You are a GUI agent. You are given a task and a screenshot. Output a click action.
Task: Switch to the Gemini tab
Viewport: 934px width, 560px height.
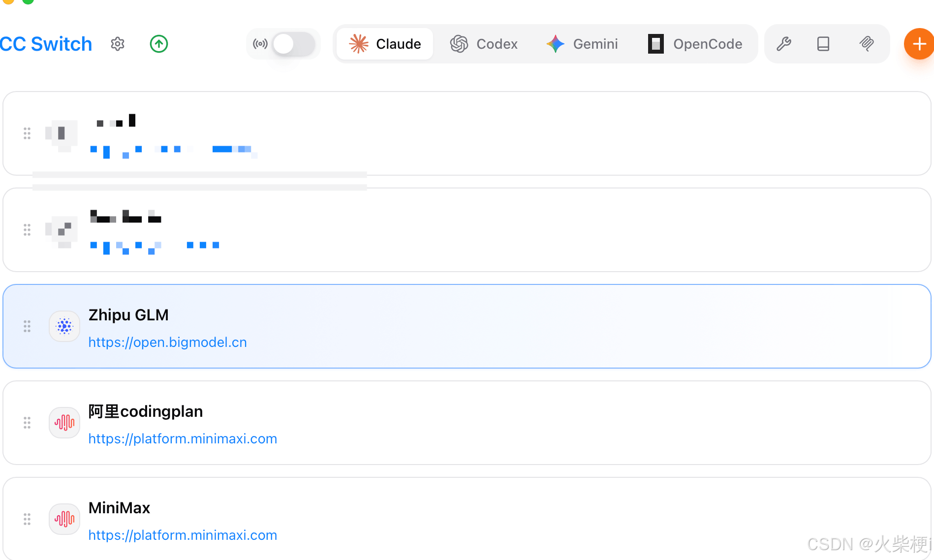582,44
